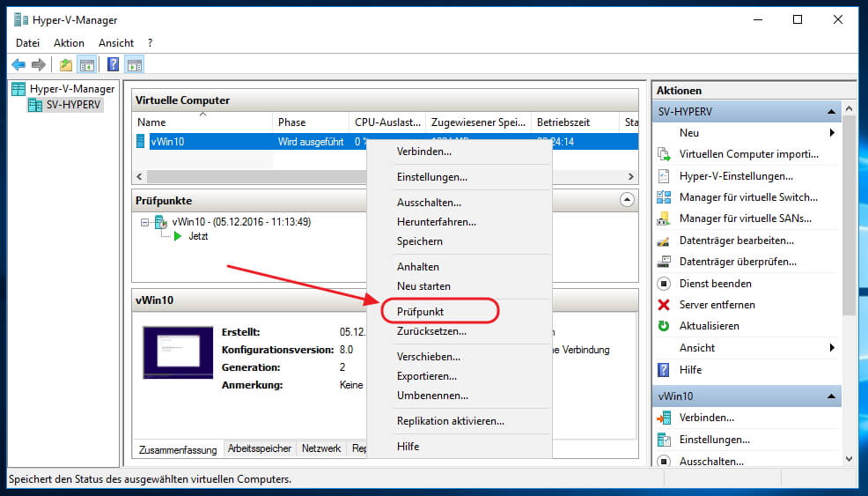Screen dimensions: 868x496
Task: Click left arrow of VM list horizontal scrollbar
Action: click(x=139, y=176)
